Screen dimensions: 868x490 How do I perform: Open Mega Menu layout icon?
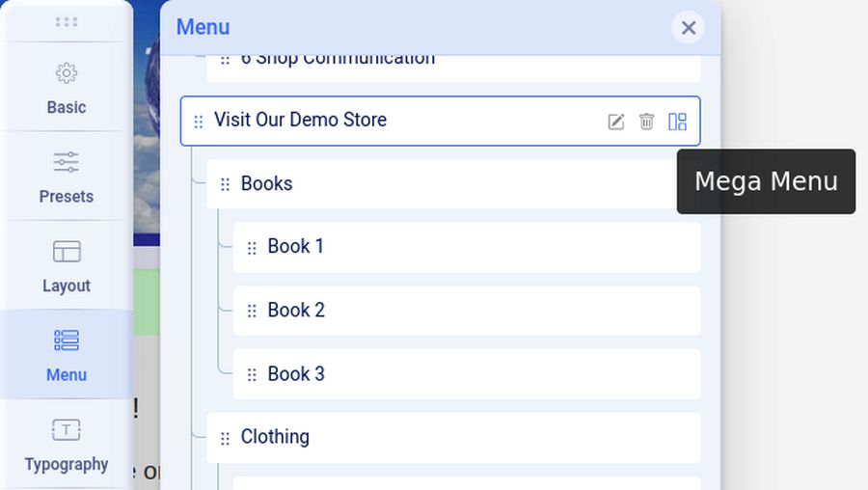677,122
